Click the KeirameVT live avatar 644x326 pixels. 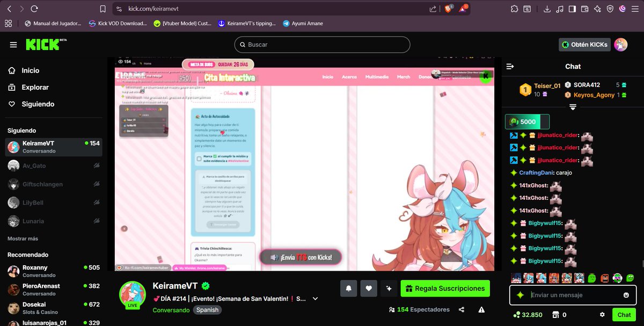coord(132,295)
